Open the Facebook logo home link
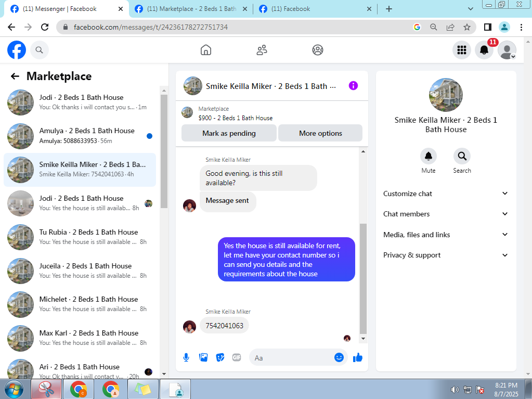This screenshot has width=532, height=399. pos(17,50)
